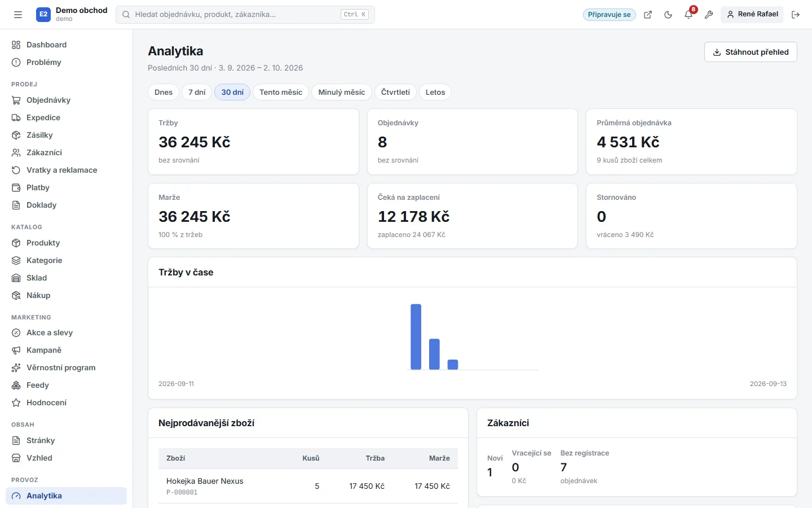
Task: Open Hokejka Bauer Nexus product row
Action: pyautogui.click(x=308, y=486)
